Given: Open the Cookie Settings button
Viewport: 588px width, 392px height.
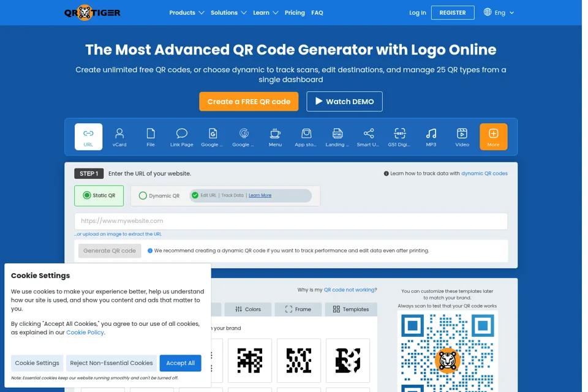Looking at the screenshot, I should [x=37, y=363].
